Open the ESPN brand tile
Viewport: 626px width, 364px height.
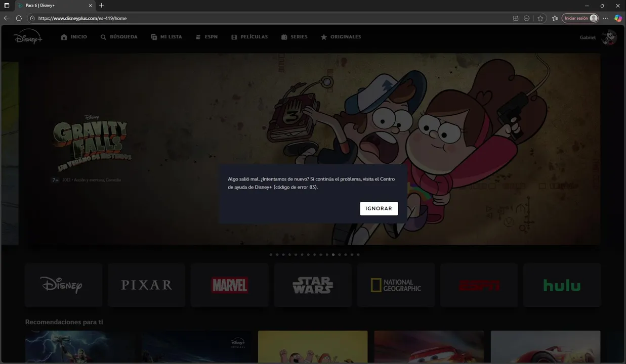(x=479, y=285)
